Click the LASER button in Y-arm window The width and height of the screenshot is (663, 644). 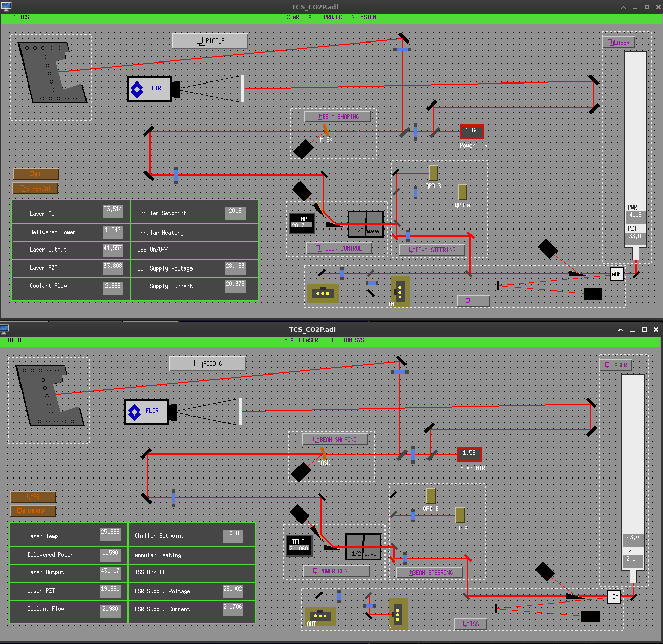coord(615,365)
